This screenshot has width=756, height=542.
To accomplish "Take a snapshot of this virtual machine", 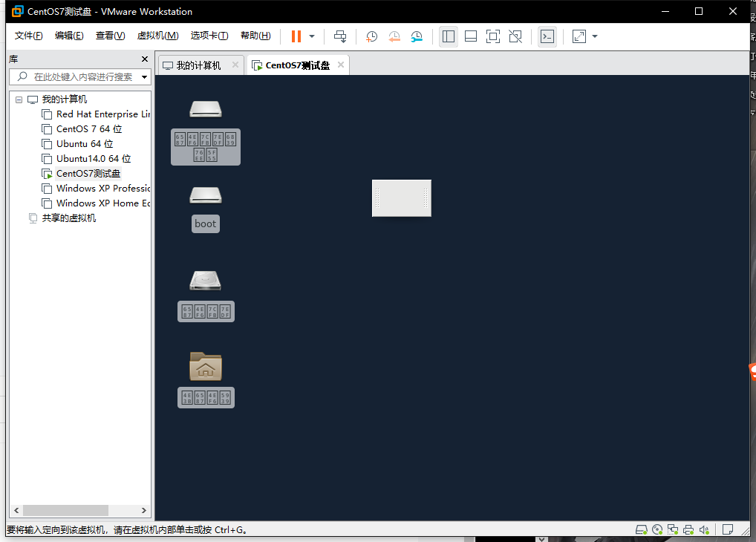I will coord(371,36).
